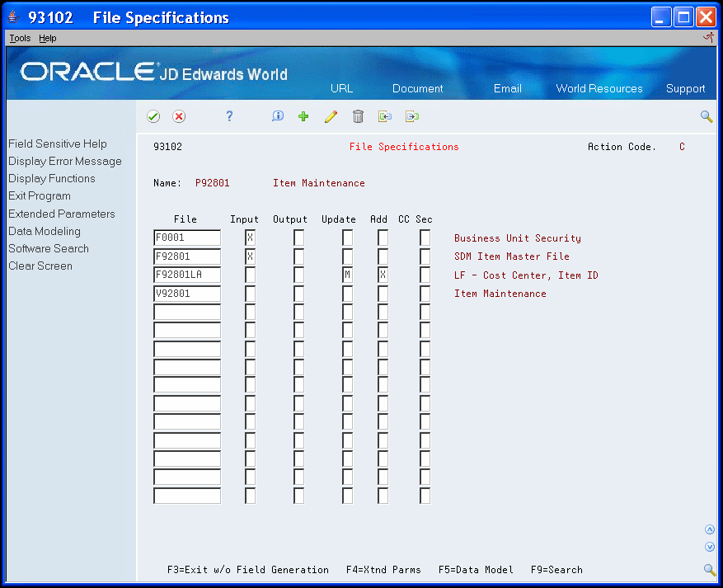Click the page down arrow icon

tap(710, 547)
